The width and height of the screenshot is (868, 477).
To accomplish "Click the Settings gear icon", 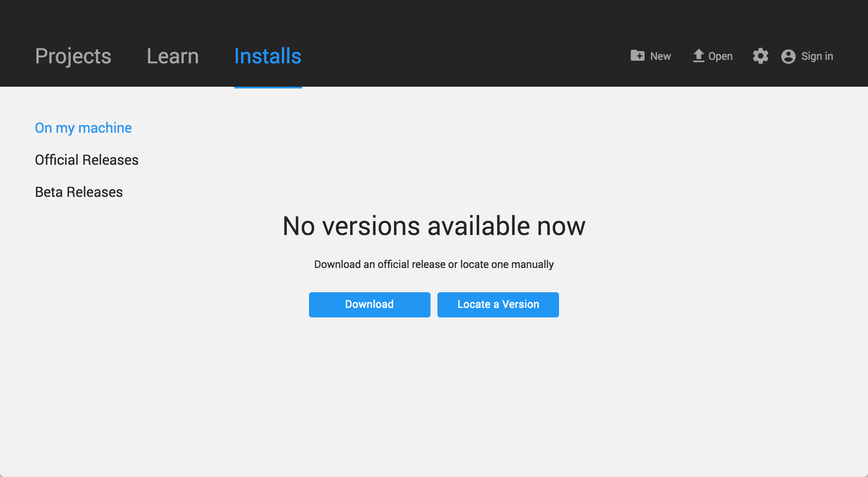I will tap(760, 56).
